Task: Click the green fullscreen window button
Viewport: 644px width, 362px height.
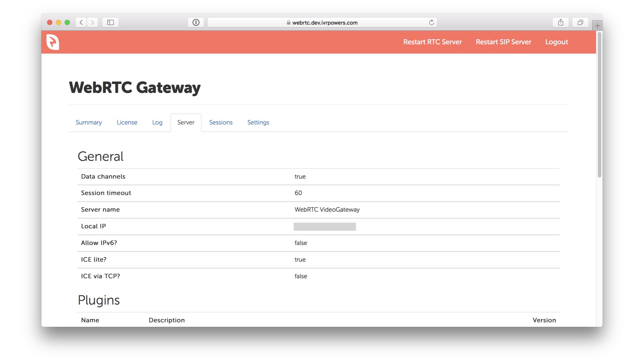Action: pos(67,22)
